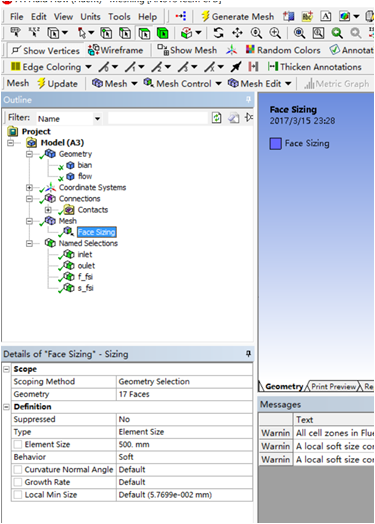
Task: Tick the Curvature Normal Angle checkbox
Action: click(18, 470)
